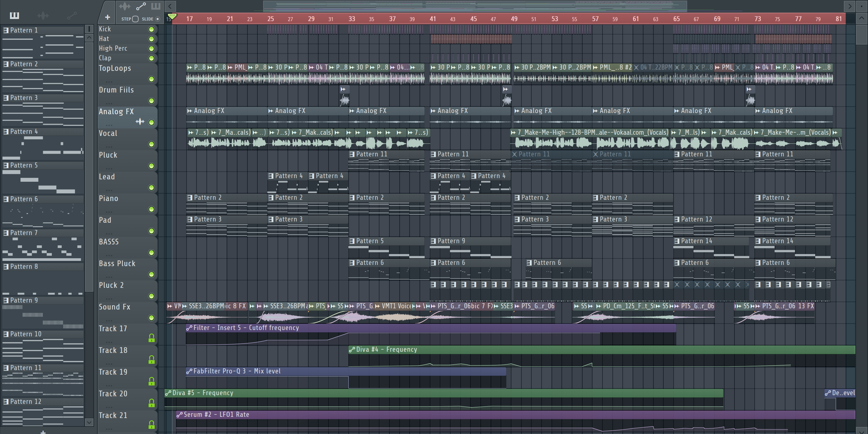Mute the Sound Fx track
Screen dimensions: 868x434
tap(152, 318)
